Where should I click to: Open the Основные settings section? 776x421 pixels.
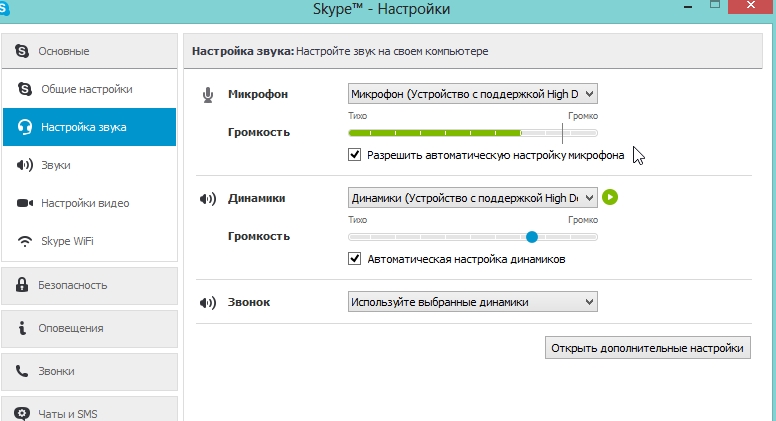coord(90,51)
